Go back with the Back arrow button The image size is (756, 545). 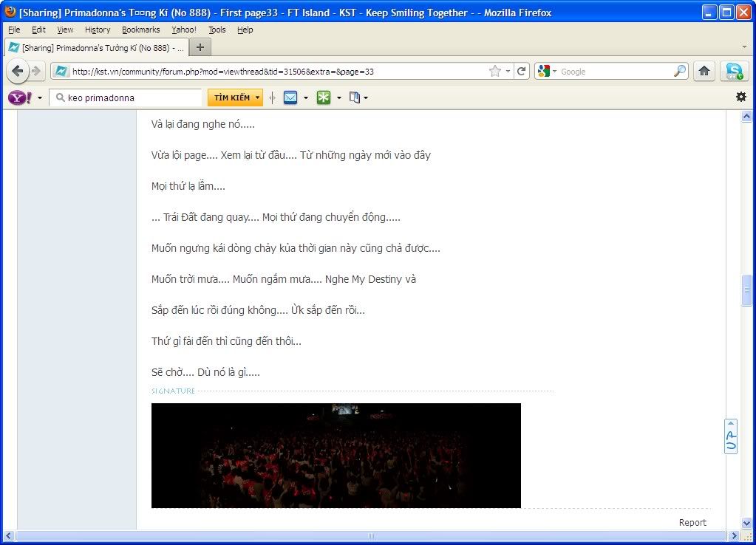(17, 72)
